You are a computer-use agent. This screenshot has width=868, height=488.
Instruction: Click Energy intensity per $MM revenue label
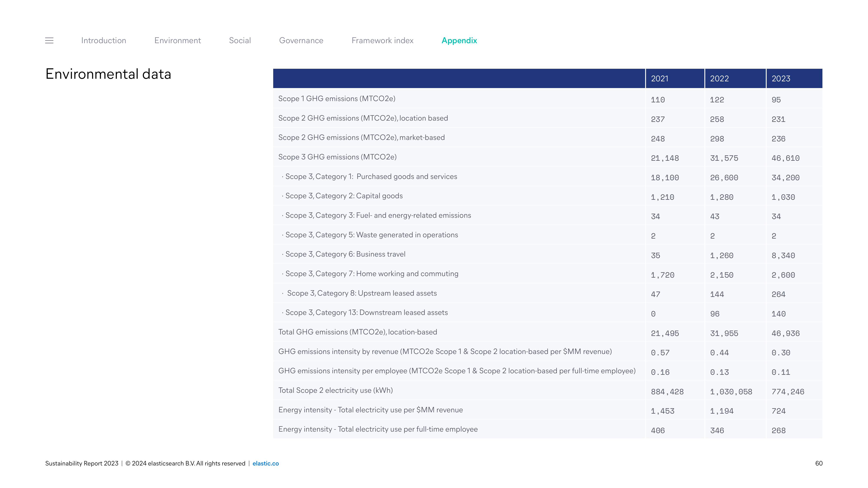click(370, 410)
